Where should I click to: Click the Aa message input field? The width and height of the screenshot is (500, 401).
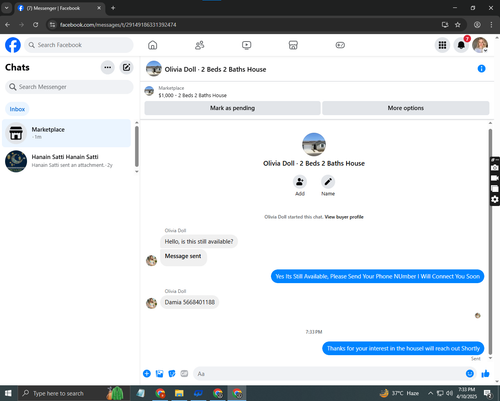coord(329,374)
